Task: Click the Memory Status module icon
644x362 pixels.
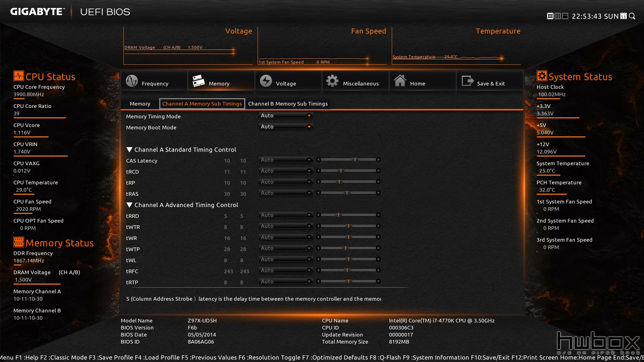Action: (x=19, y=242)
